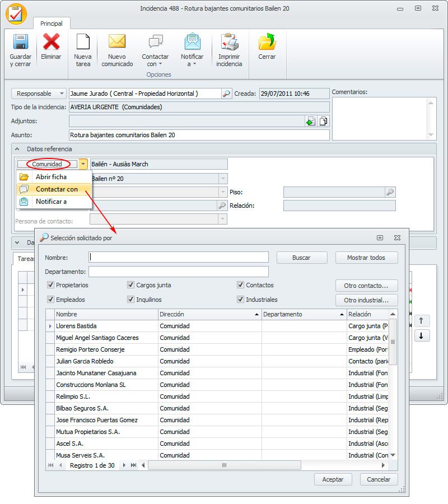Click the horizontal scrollbar of the contacts grid
This screenshot has height=504, width=448.
224,465
